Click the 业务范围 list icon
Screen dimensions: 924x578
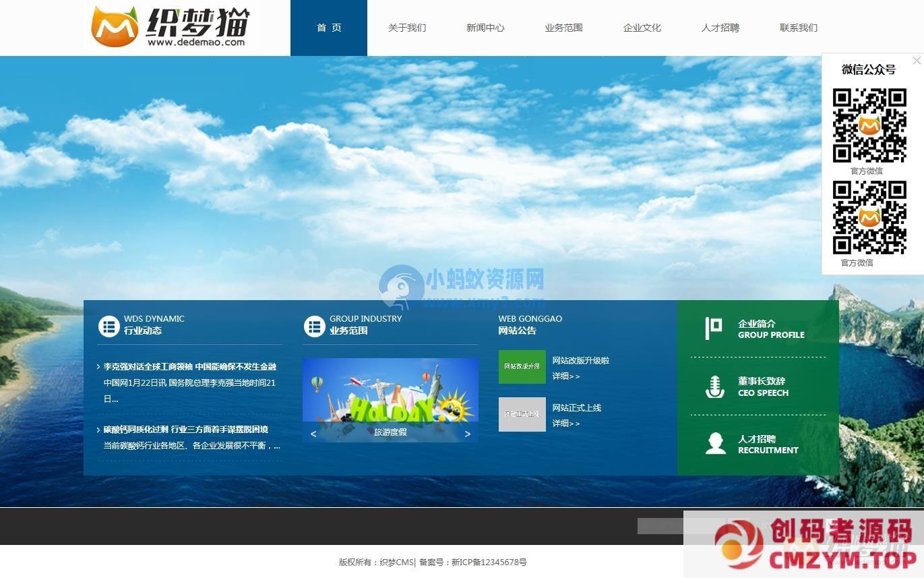coord(314,326)
